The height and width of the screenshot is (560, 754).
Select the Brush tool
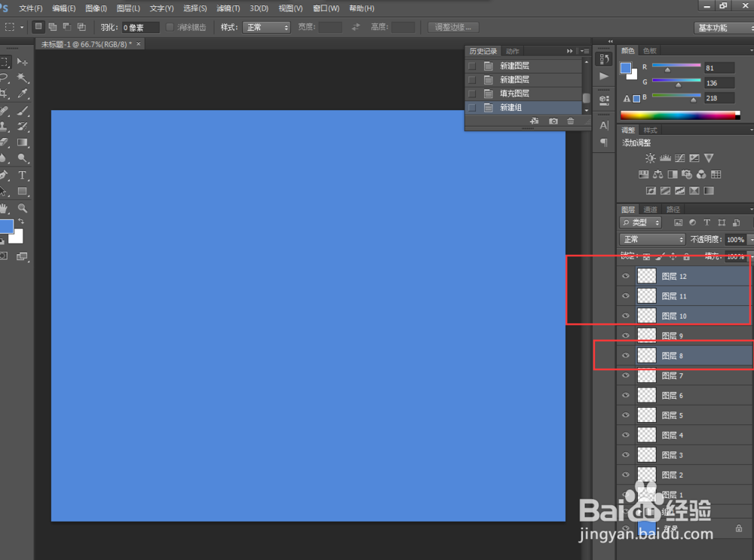coord(22,111)
